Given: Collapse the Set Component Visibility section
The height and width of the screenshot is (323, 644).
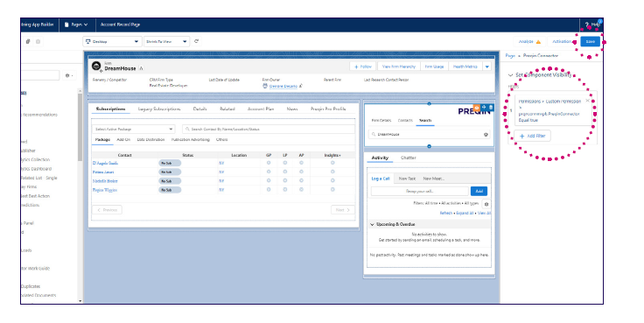Looking at the screenshot, I should click(x=510, y=75).
